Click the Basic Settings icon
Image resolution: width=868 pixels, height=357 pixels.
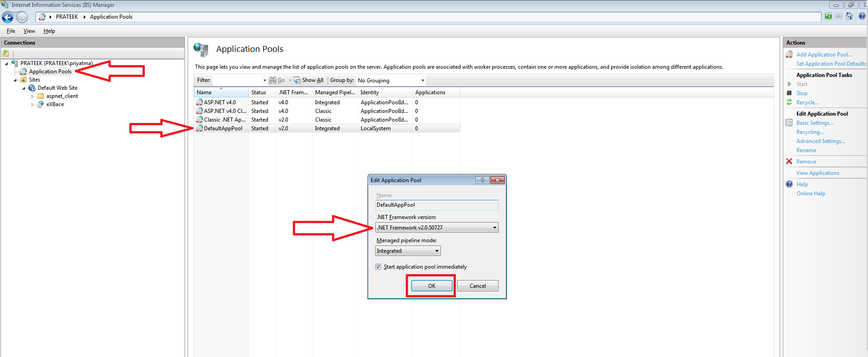click(x=789, y=123)
